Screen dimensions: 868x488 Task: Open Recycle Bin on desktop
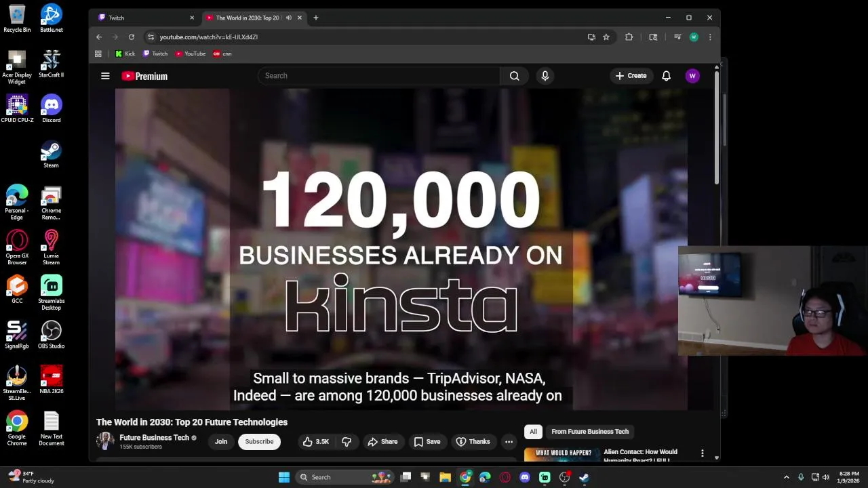[17, 18]
